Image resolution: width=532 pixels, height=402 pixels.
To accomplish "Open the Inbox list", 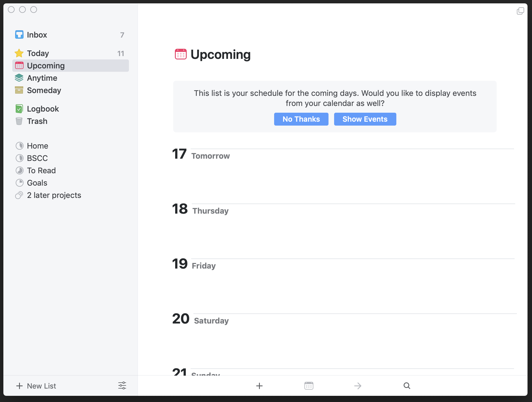I will tap(37, 35).
